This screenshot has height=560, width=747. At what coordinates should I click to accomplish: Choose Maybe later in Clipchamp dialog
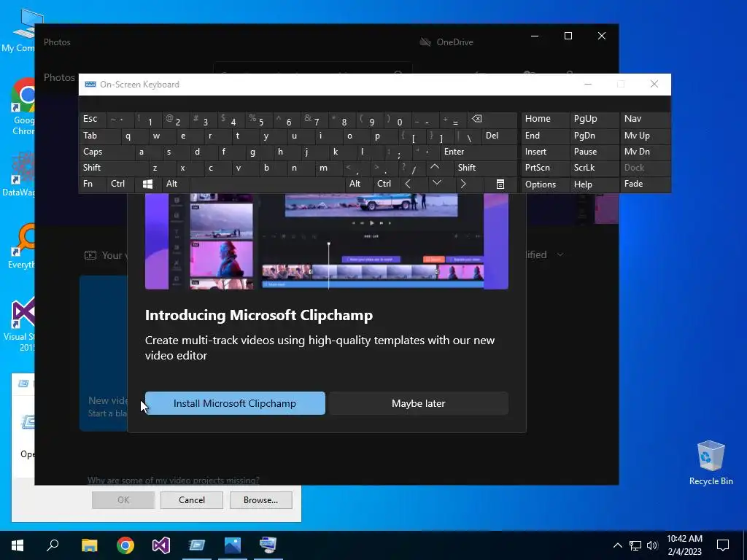[418, 403]
